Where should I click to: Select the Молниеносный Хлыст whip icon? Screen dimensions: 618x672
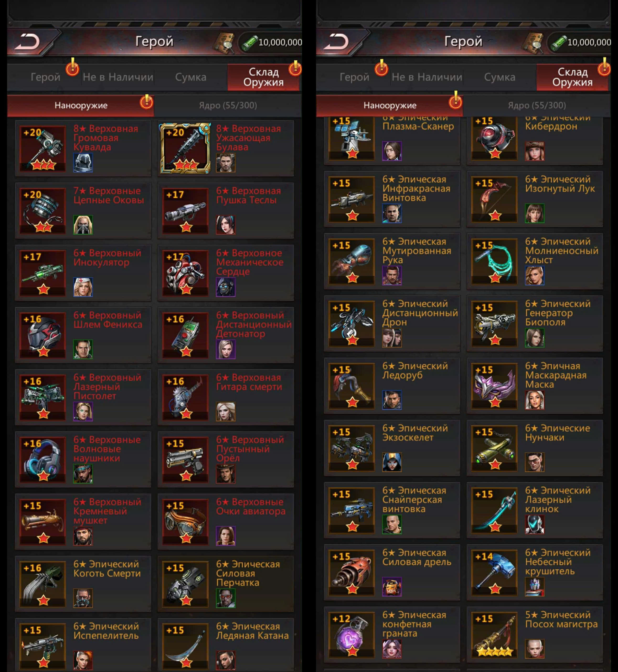pyautogui.click(x=494, y=261)
